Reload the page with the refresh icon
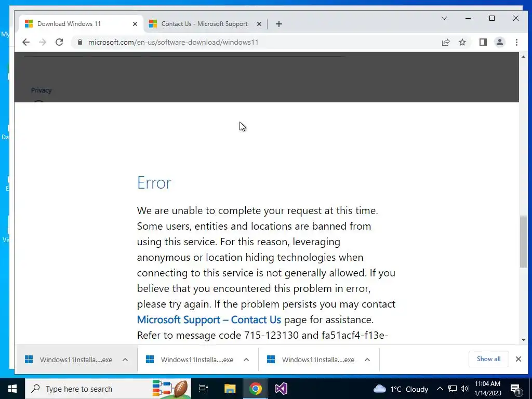 [59, 42]
